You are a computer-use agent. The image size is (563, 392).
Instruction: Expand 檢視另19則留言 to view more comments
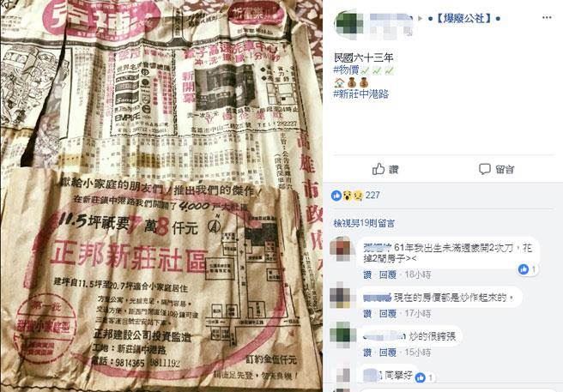tap(364, 223)
